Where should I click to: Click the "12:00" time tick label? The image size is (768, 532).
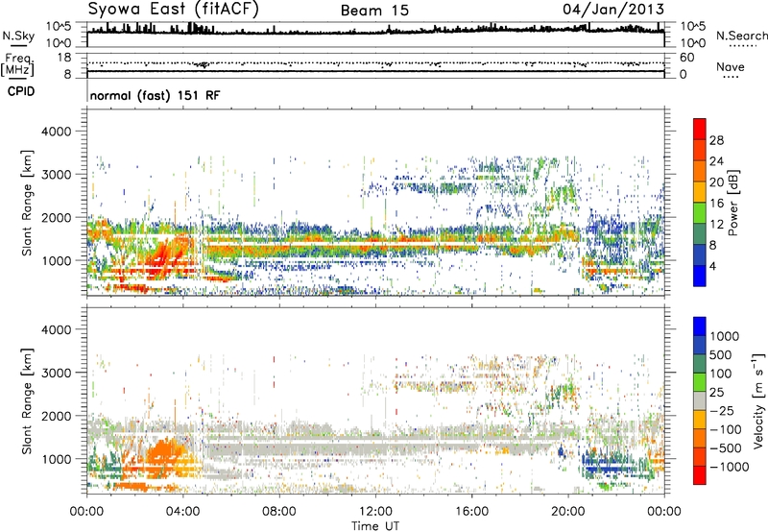point(375,512)
